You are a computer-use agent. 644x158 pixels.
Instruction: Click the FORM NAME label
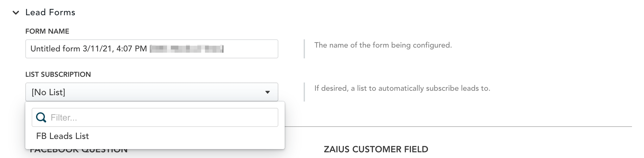coord(47,31)
